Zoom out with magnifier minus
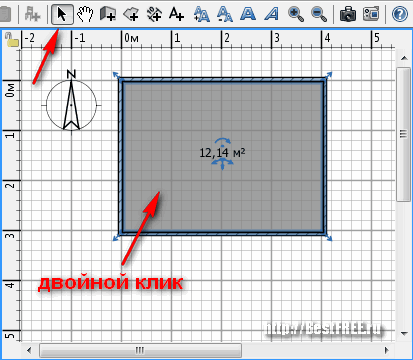413x360 pixels. 319,15
